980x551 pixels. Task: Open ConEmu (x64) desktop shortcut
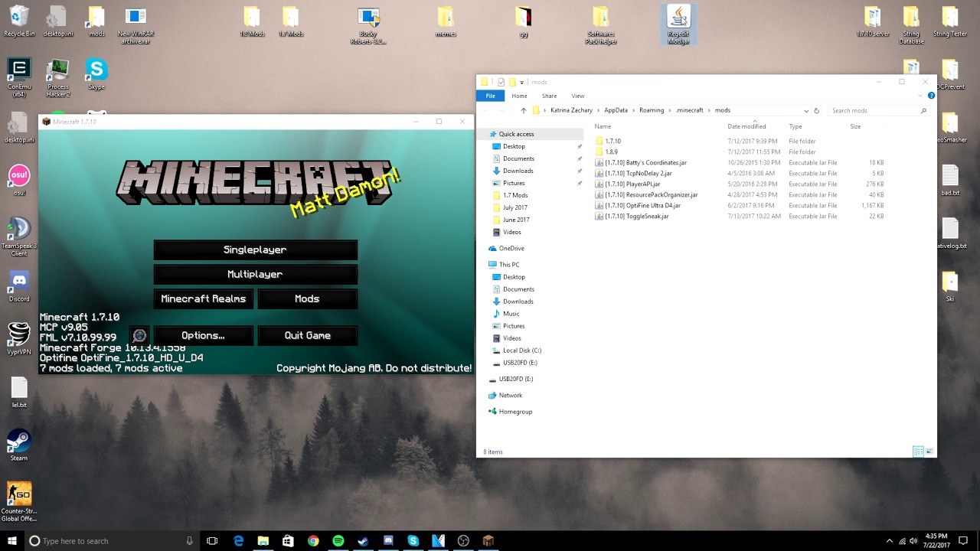tap(19, 77)
